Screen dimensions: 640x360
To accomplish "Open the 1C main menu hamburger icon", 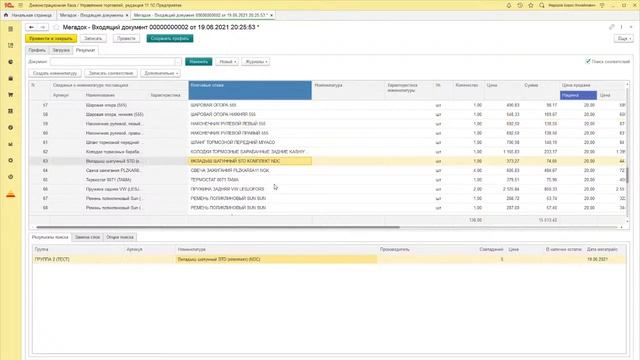I will tap(20, 5).
